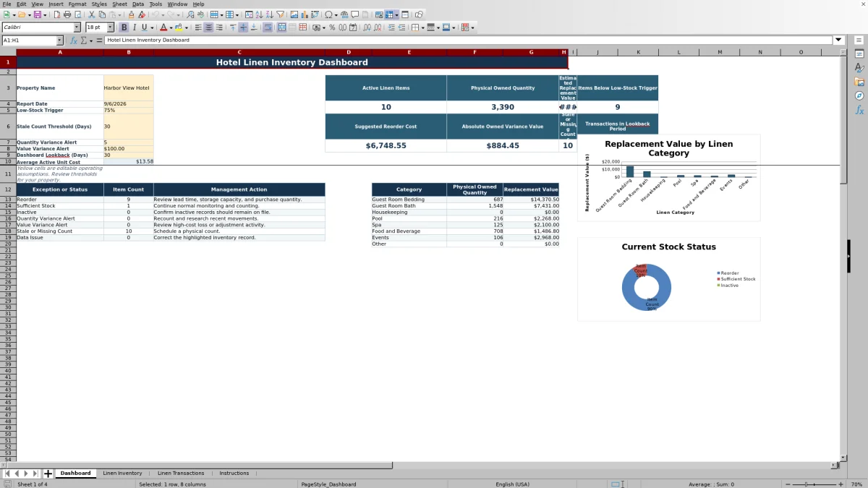Image resolution: width=868 pixels, height=488 pixels.
Task: Insert Chart toolbar icon
Action: [x=304, y=14]
